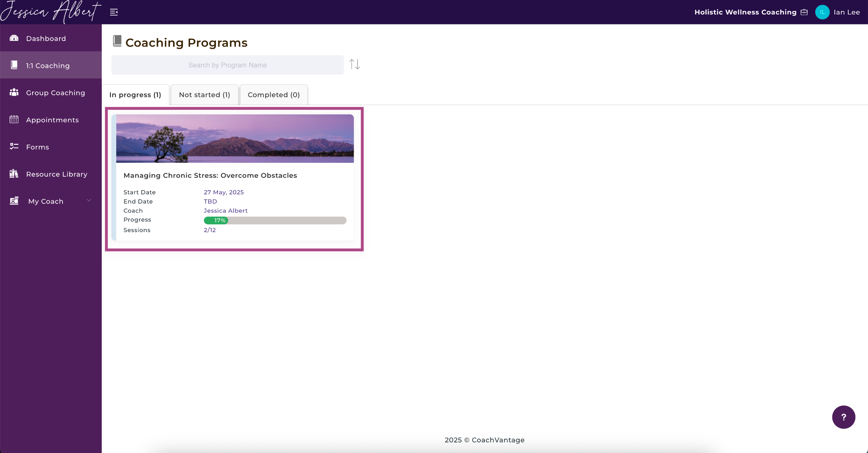868x453 pixels.
Task: Click the Jessica Albert signature logo
Action: 51,12
